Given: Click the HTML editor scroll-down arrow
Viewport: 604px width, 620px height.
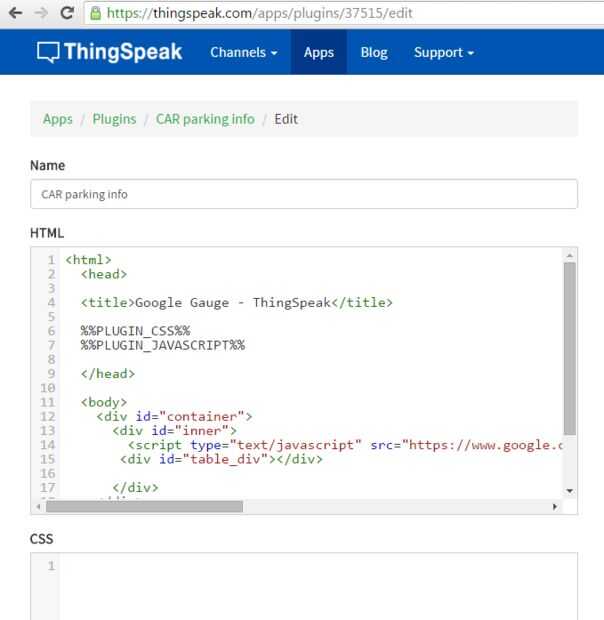Looking at the screenshot, I should coord(570,490).
